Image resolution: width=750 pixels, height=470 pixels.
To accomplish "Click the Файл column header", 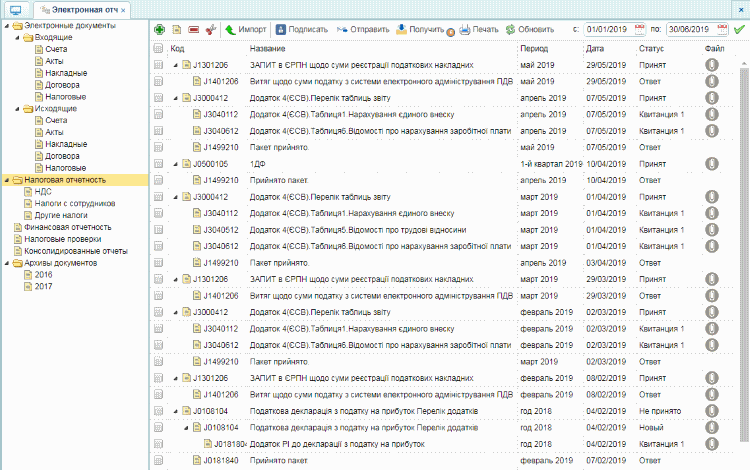I will (x=714, y=49).
